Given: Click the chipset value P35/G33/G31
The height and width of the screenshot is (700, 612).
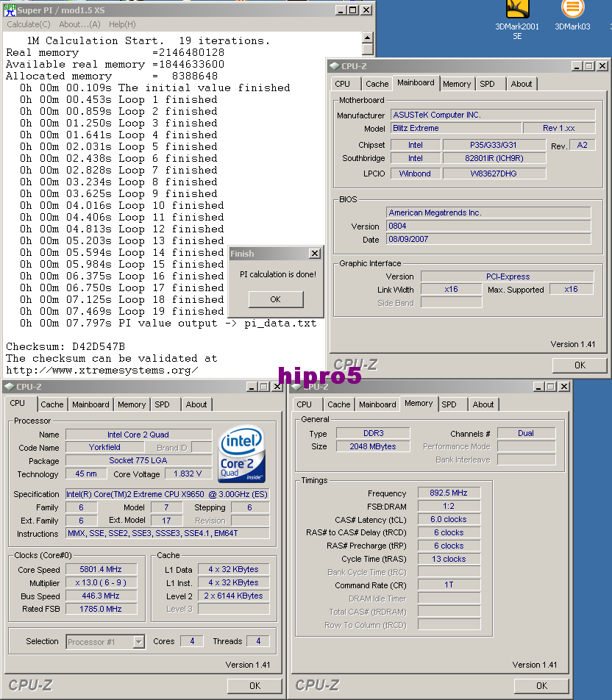Looking at the screenshot, I should coord(494,145).
